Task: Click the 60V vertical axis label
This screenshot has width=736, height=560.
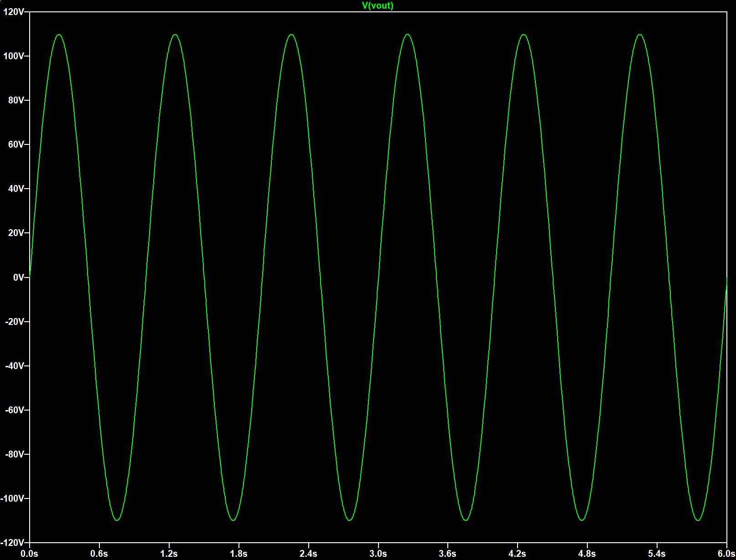Action: pos(16,144)
